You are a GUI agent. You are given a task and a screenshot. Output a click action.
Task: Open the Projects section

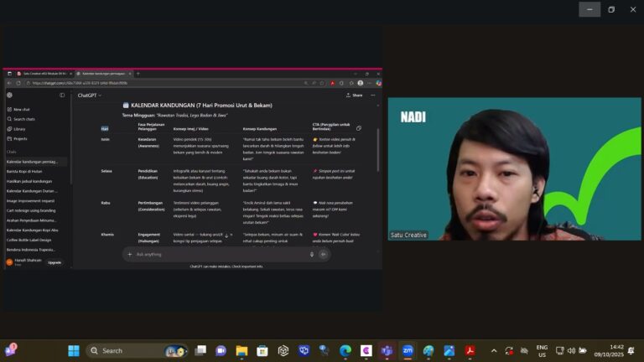tap(20, 139)
